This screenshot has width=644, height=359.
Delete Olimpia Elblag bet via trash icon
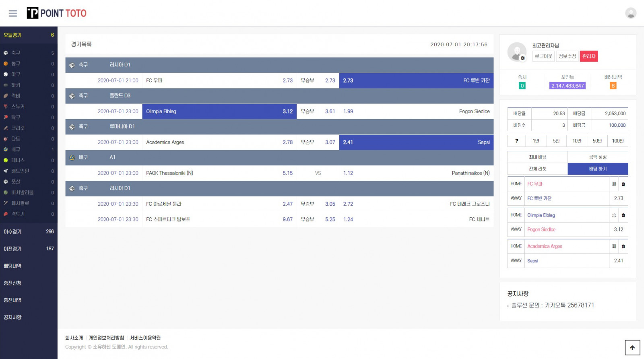coord(623,215)
